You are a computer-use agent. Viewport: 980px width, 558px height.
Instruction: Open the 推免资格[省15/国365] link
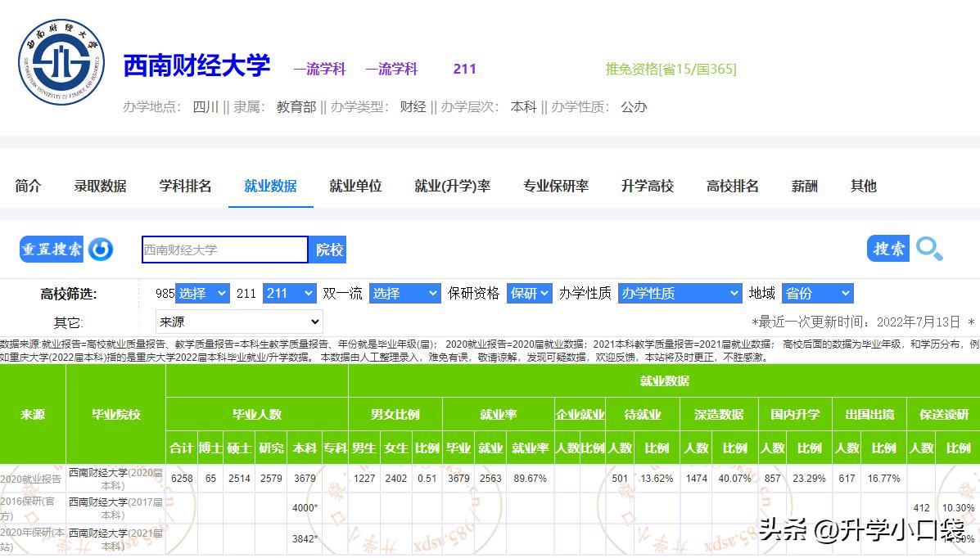point(671,70)
